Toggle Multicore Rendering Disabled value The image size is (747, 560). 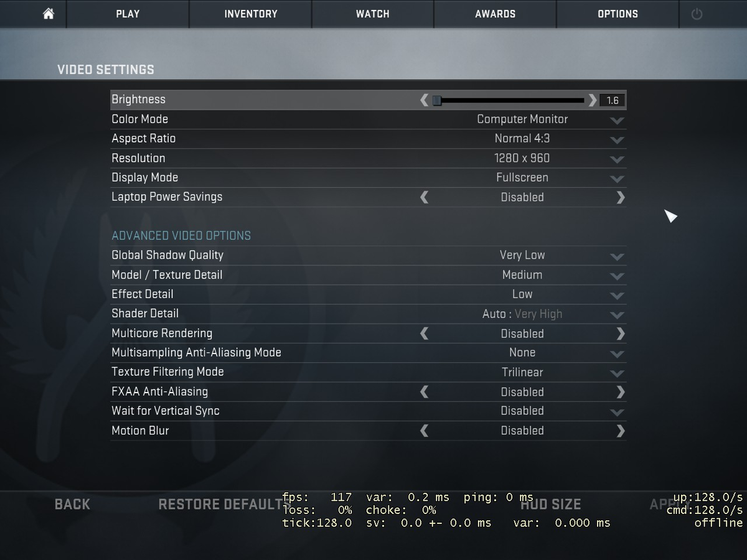pyautogui.click(x=522, y=334)
